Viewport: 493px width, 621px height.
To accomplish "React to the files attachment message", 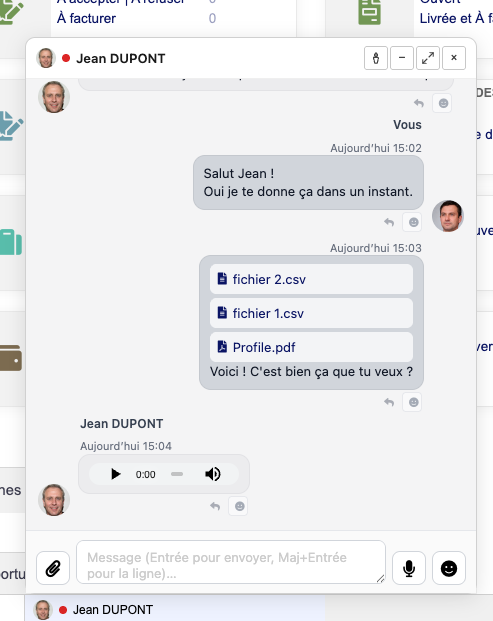I will [x=412, y=402].
